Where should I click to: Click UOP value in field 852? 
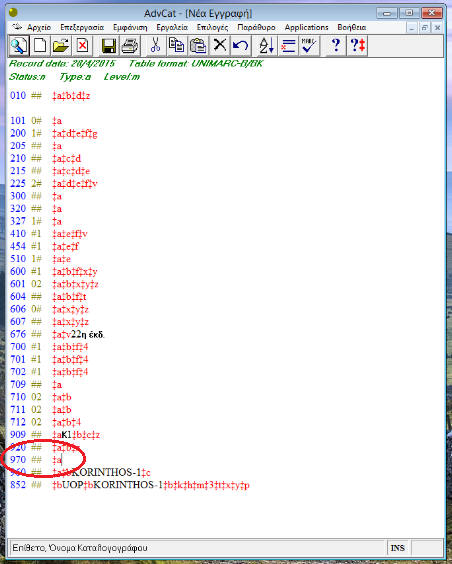72,485
